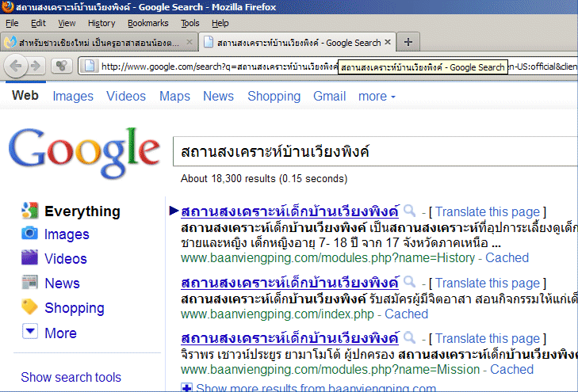578x392 pixels.
Task: Click the tag Shopping icon in sidebar
Action: [x=29, y=306]
